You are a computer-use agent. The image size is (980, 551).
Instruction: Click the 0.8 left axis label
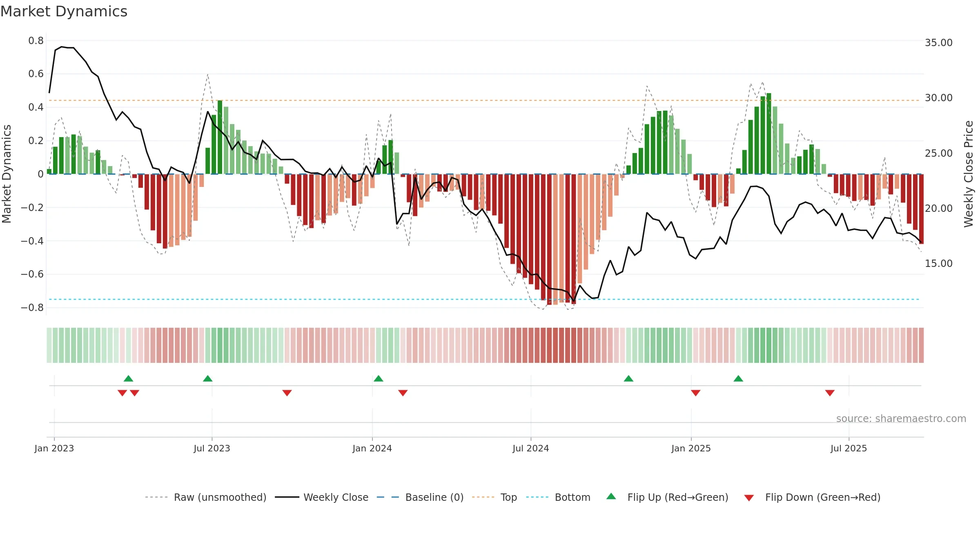(x=36, y=40)
